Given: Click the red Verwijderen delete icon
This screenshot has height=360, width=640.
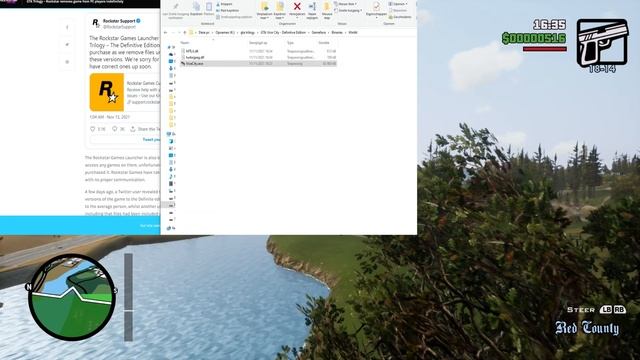Looking at the screenshot, I should (297, 7).
